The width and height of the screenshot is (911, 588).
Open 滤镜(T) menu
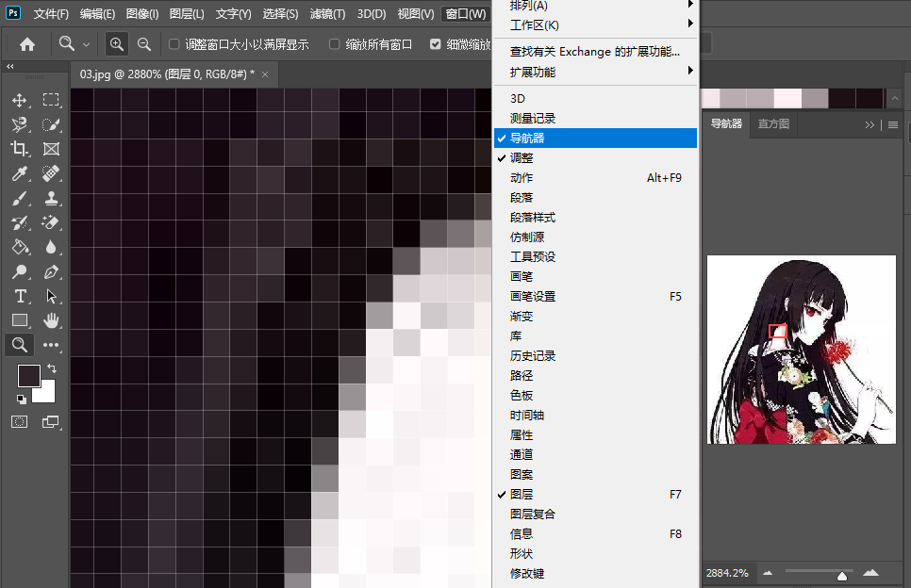pyautogui.click(x=327, y=14)
